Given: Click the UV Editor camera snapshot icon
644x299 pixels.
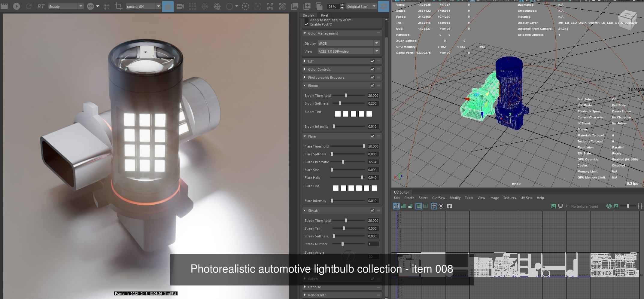Looking at the screenshot, I should (x=449, y=206).
